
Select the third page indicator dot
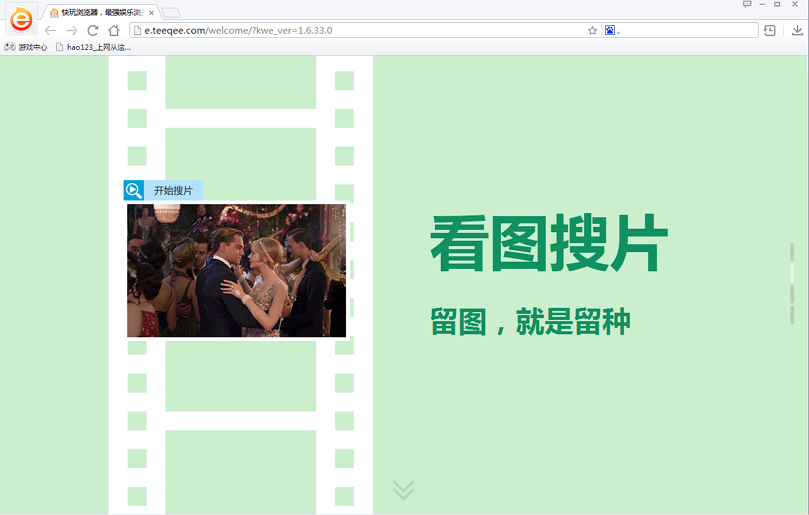[x=792, y=294]
